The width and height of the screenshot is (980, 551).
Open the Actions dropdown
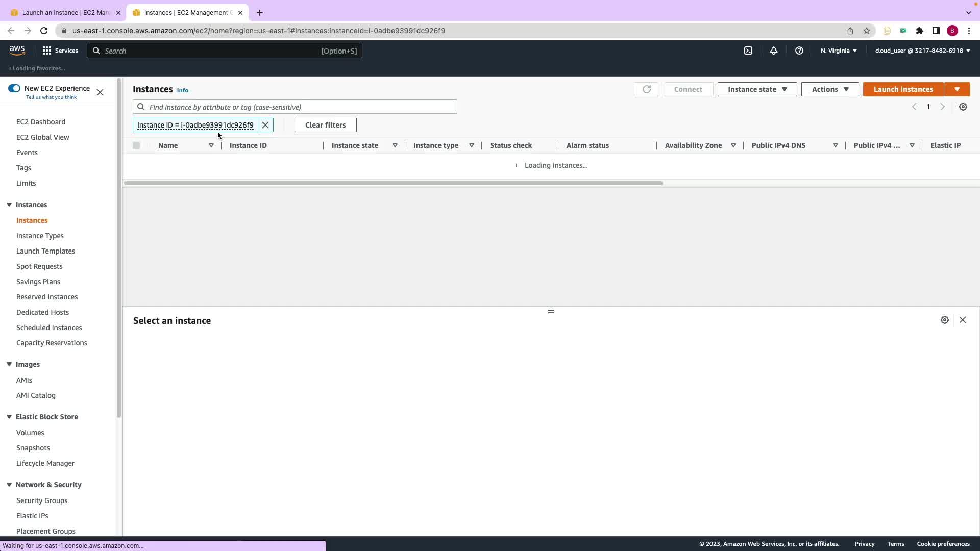tap(830, 89)
